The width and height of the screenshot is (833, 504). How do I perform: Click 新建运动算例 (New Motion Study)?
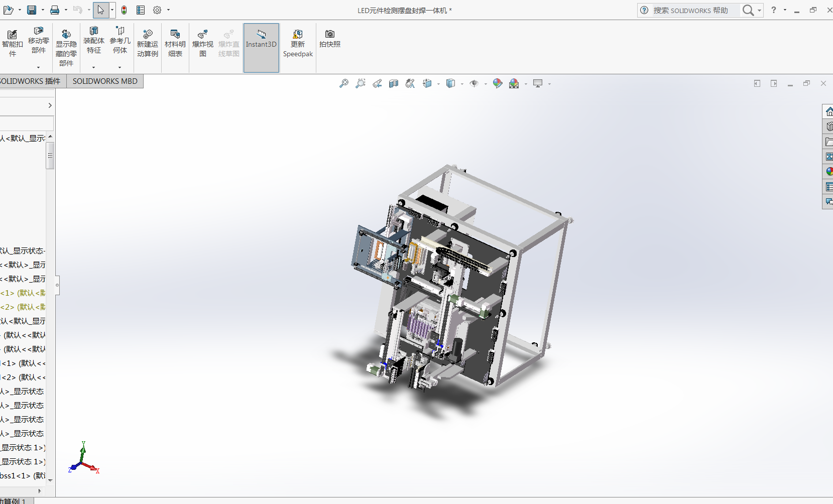coord(148,44)
